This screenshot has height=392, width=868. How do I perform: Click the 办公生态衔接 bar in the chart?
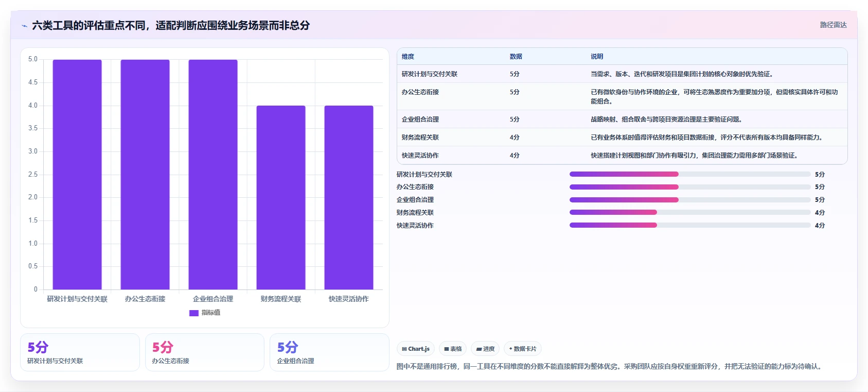(x=145, y=175)
